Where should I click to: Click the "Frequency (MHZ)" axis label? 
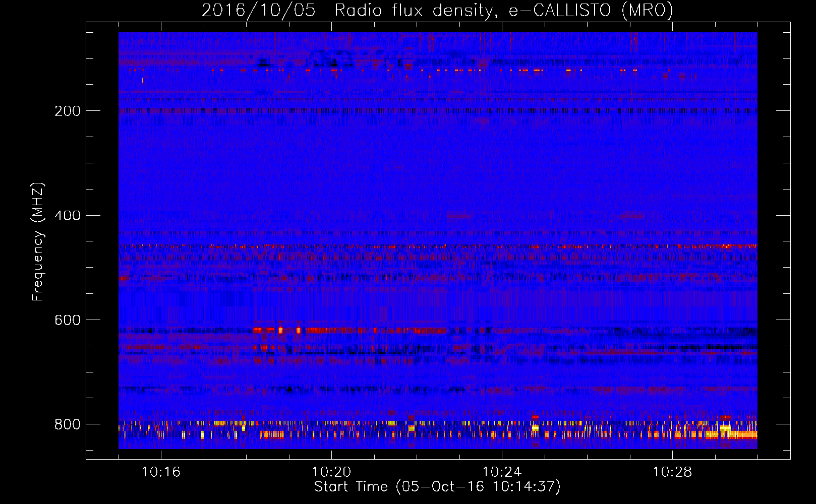(38, 241)
